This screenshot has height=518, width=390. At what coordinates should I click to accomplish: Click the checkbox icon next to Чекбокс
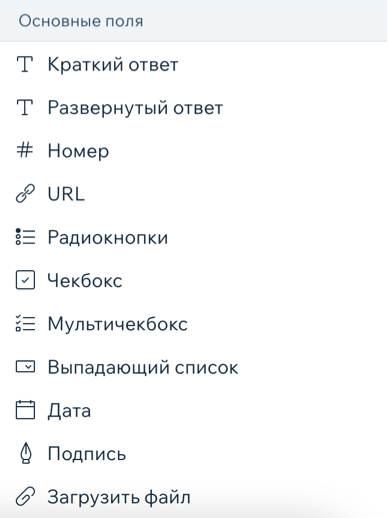click(x=25, y=280)
